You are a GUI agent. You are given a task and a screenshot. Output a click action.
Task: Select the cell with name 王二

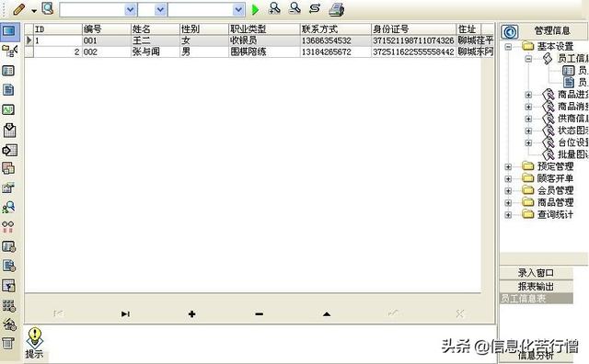(156, 40)
